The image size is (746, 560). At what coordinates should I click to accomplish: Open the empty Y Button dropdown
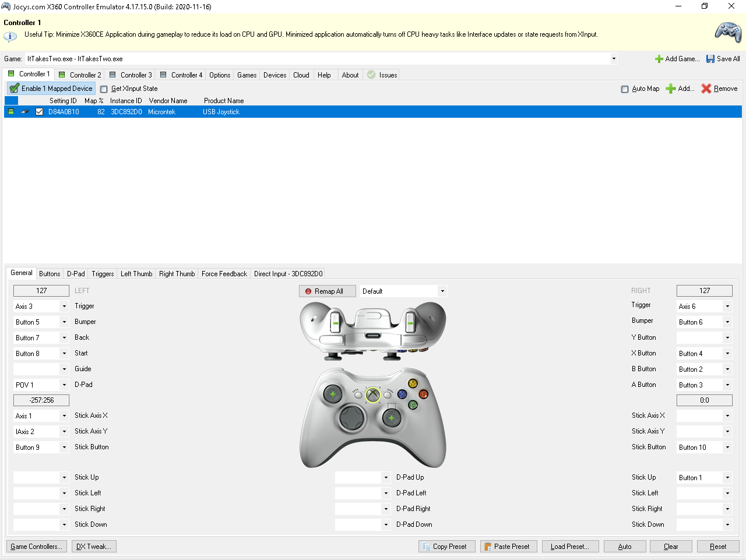727,338
